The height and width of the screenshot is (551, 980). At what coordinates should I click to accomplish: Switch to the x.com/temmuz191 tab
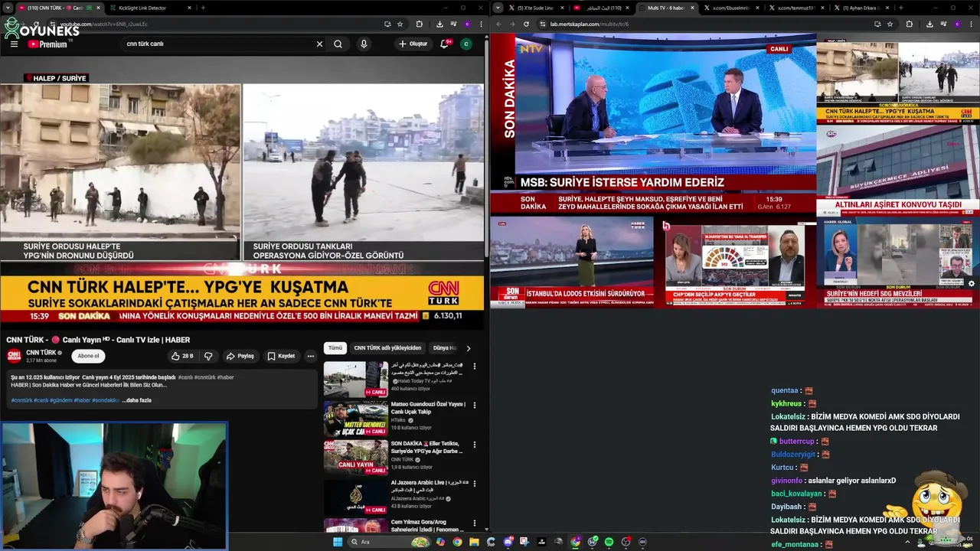(x=796, y=8)
